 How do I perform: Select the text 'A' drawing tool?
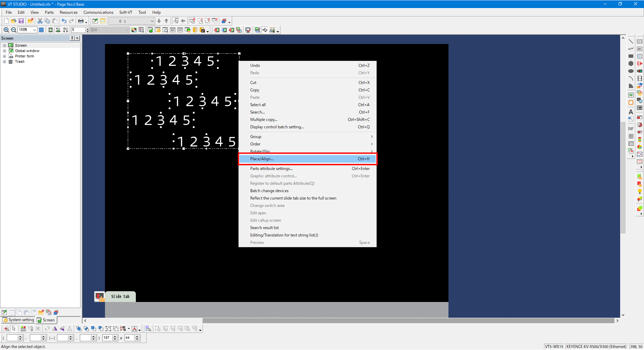click(x=631, y=112)
